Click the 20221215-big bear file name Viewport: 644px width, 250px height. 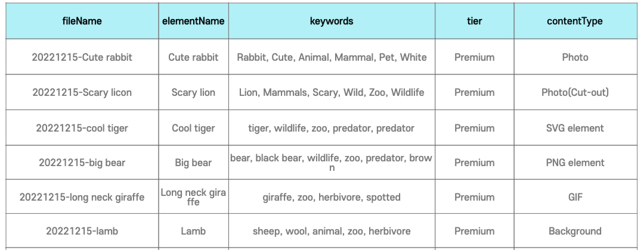82,162
